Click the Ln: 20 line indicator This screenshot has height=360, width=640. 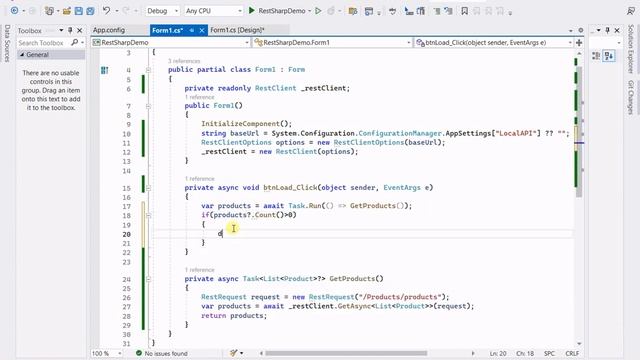click(498, 353)
